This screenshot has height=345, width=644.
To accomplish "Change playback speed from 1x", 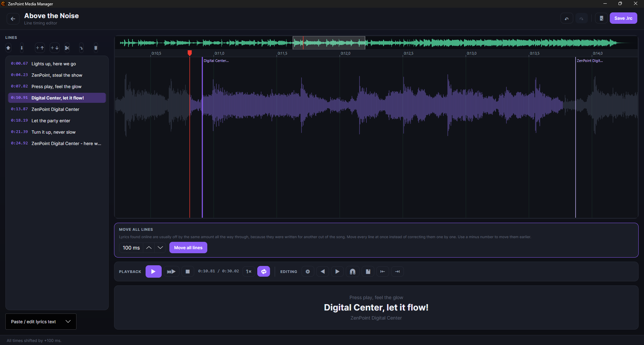I will (x=249, y=272).
